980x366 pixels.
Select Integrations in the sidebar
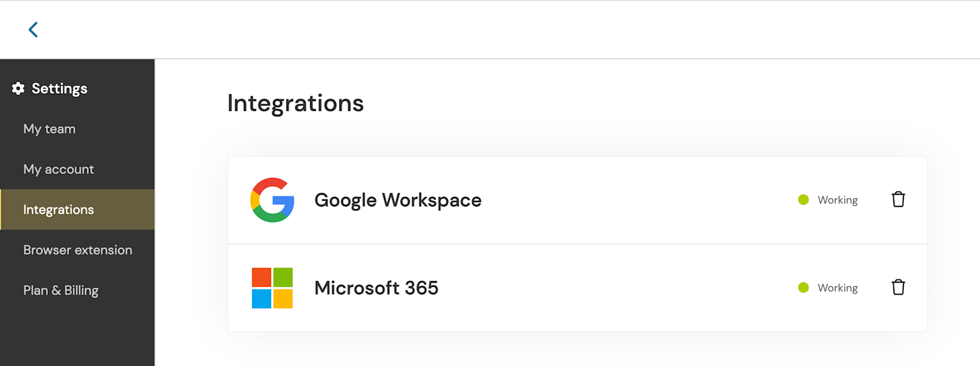(59, 209)
